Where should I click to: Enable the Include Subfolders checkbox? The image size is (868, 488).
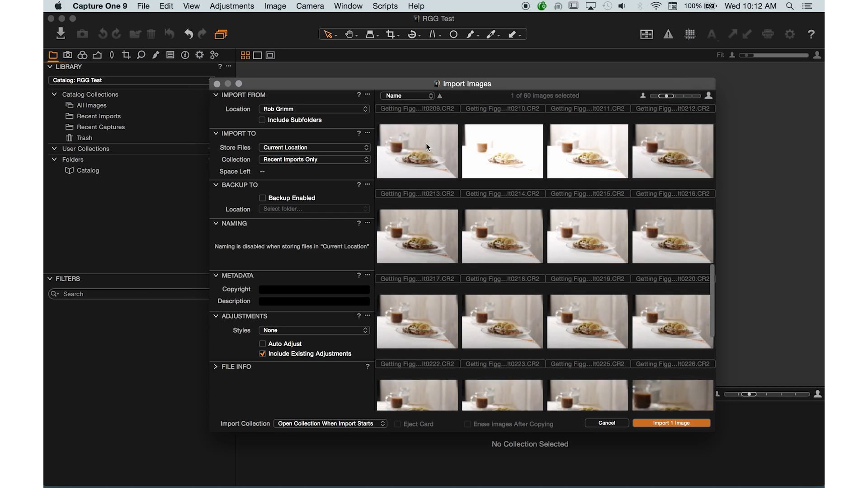point(262,120)
